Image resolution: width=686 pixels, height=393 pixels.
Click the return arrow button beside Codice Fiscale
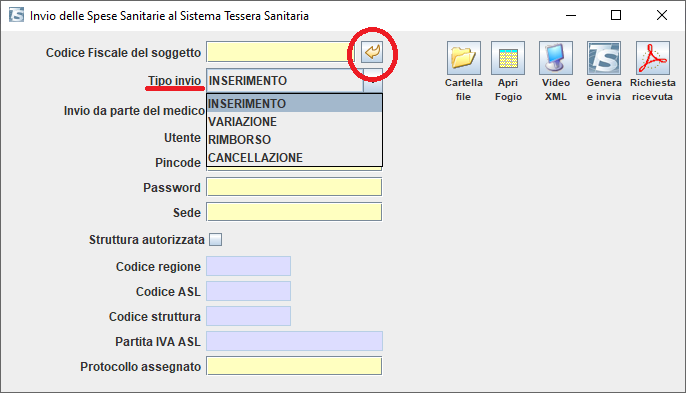pyautogui.click(x=372, y=52)
